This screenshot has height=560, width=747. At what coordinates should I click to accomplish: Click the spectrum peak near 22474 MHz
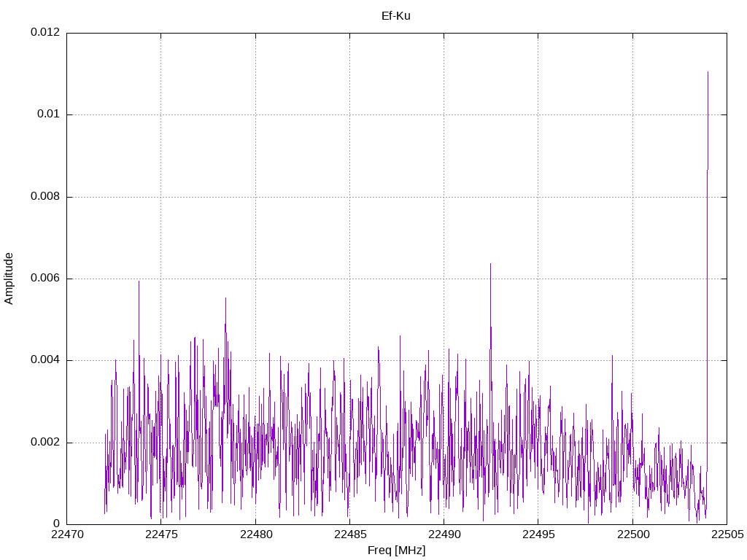pos(139,281)
